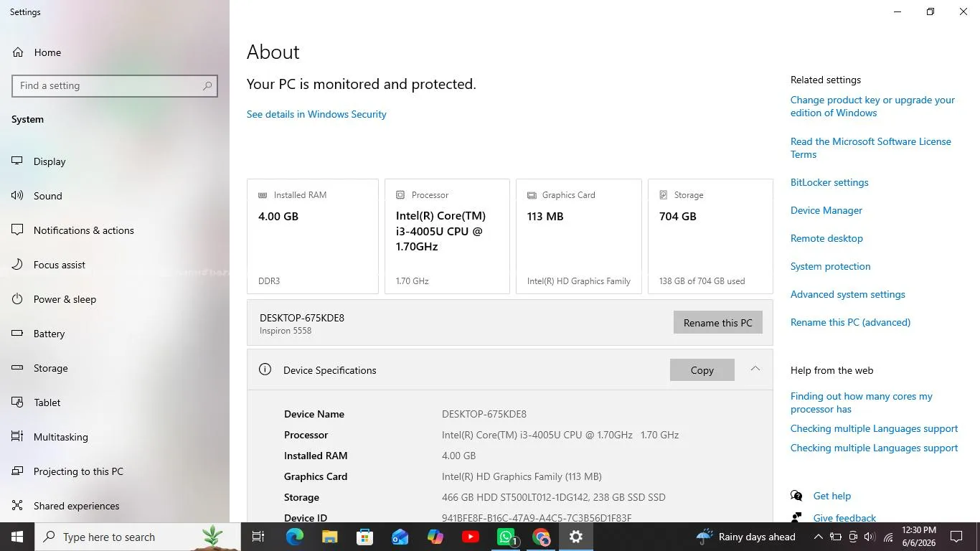This screenshot has width=980, height=551.
Task: Open the Windows Start menu
Action: 17,537
